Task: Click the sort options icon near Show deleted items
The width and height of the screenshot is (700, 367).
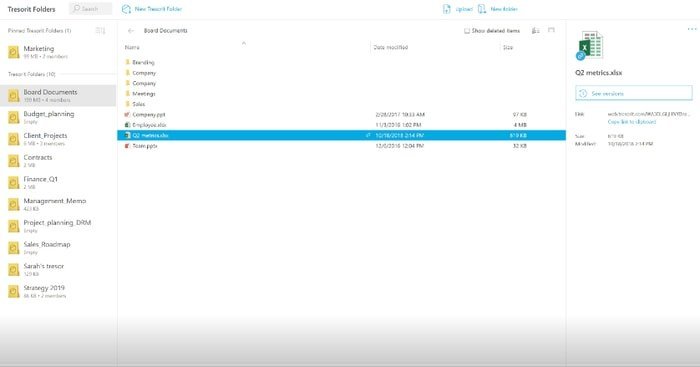Action: tap(536, 31)
